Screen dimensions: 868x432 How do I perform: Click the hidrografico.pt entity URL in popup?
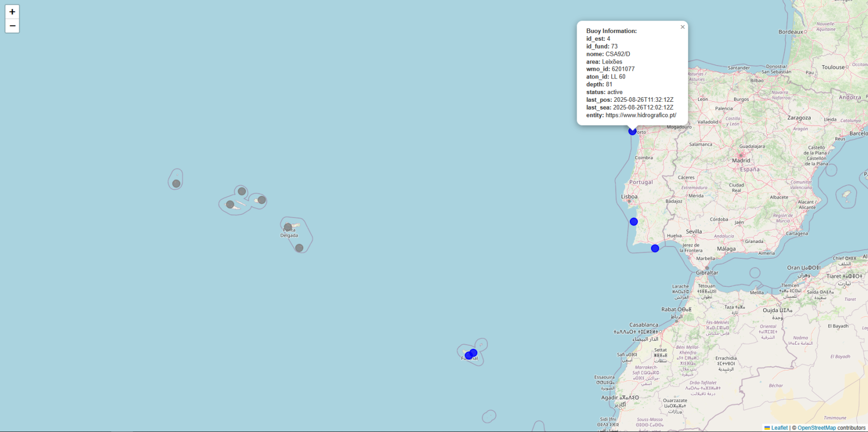pos(641,115)
